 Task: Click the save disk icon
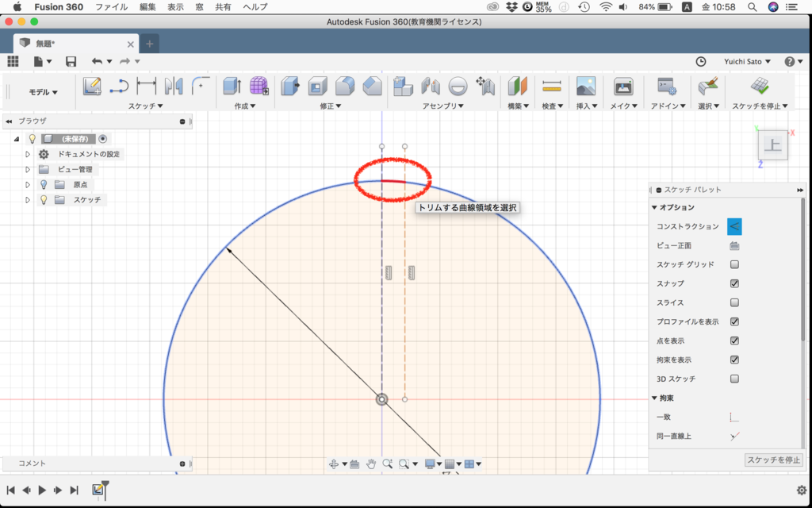pos(71,61)
